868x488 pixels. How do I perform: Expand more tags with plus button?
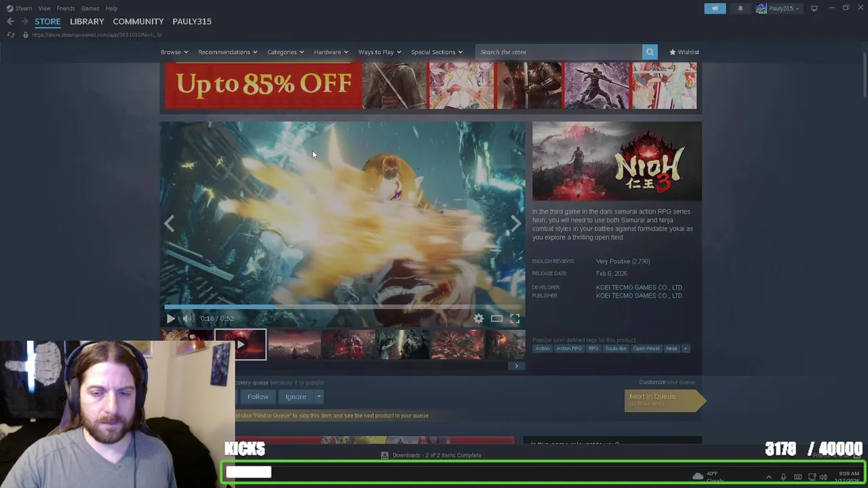click(x=685, y=348)
